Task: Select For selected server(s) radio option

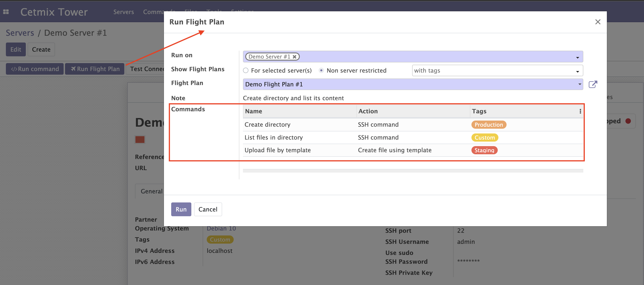Action: click(x=246, y=70)
